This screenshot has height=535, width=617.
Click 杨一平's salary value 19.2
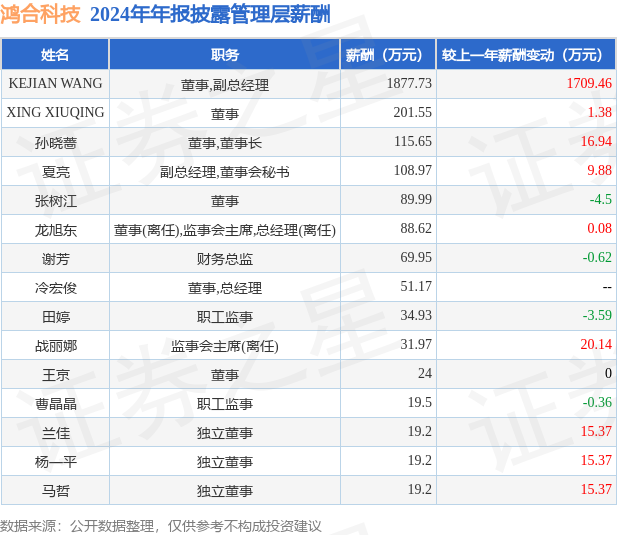(420, 461)
